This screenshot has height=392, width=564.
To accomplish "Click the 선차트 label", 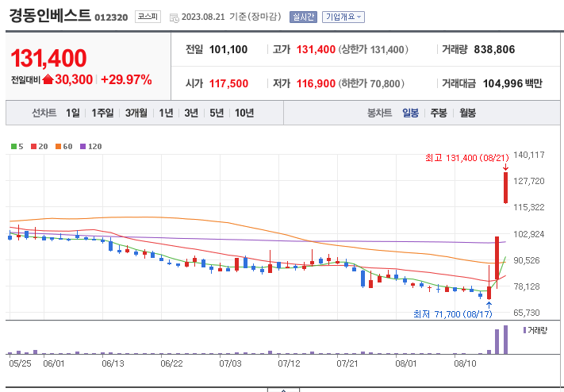I will point(44,113).
